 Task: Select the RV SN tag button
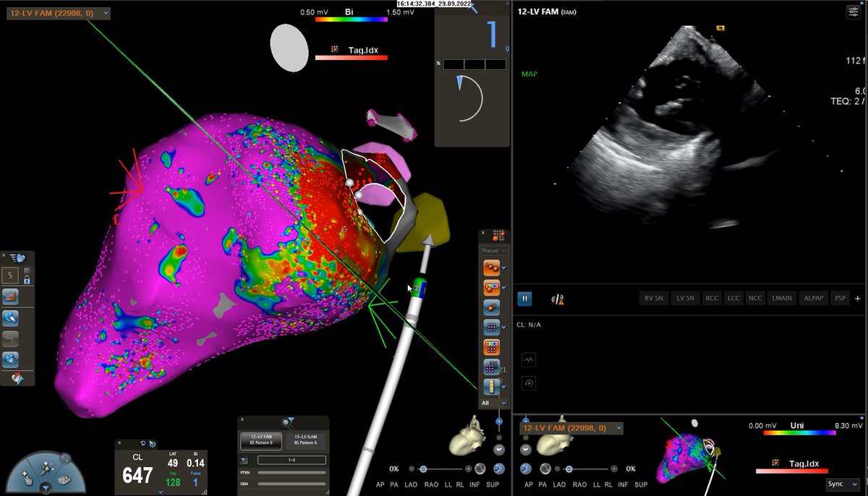click(x=654, y=298)
